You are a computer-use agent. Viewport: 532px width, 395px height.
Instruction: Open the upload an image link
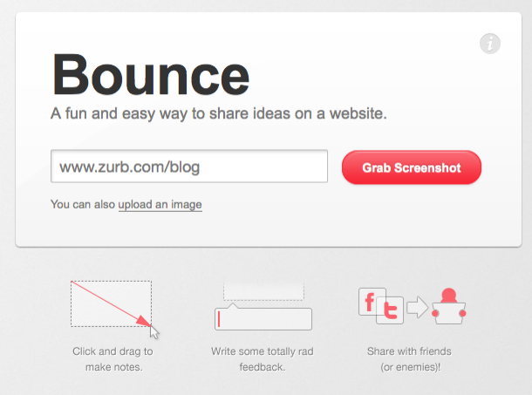click(160, 205)
